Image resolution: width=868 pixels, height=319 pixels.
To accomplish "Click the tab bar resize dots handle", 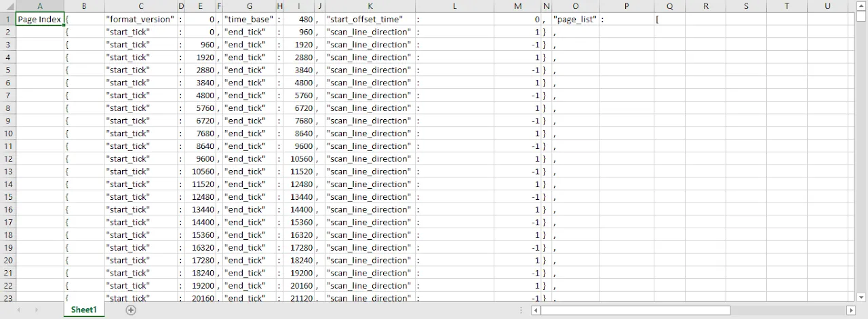I will (x=520, y=310).
